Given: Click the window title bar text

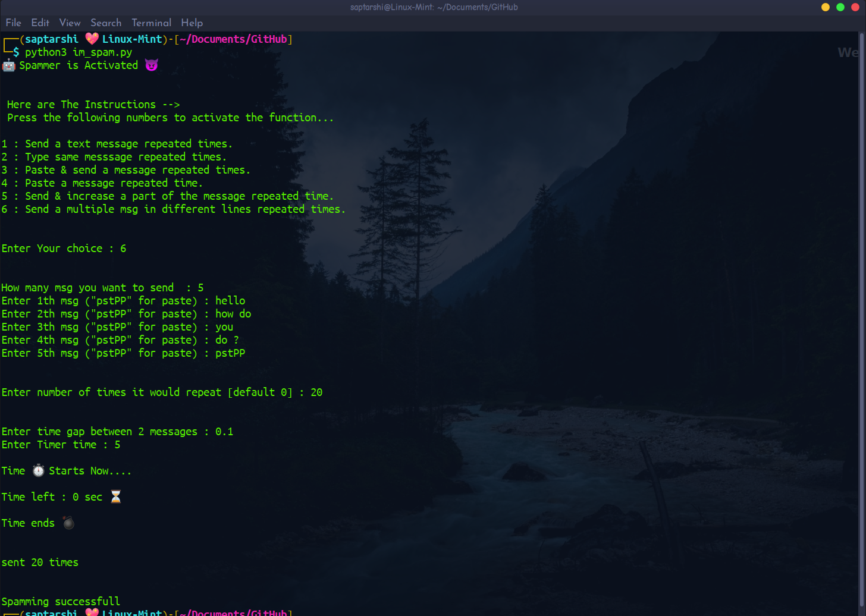Looking at the screenshot, I should click(434, 7).
